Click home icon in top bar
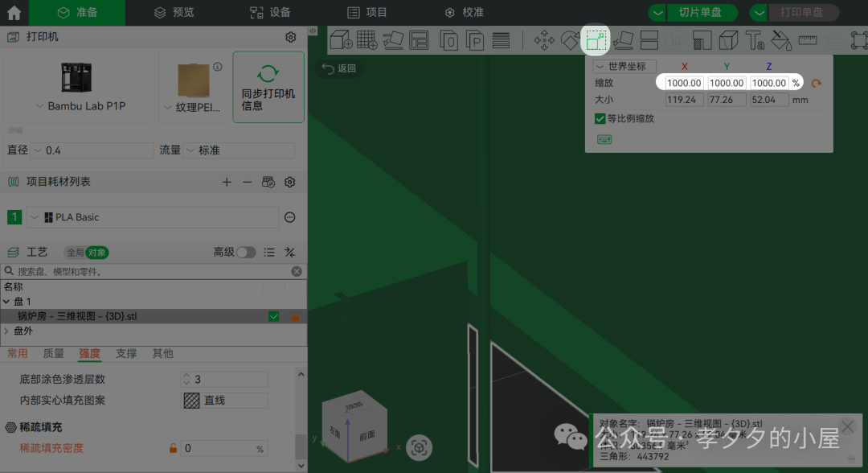 coord(14,13)
